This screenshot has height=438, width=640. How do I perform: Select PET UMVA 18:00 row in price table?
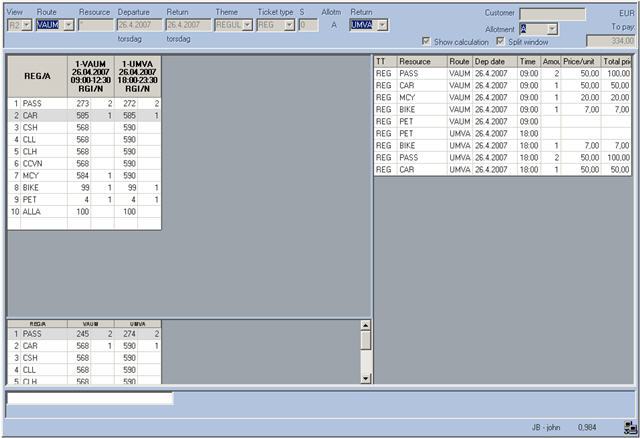point(502,133)
